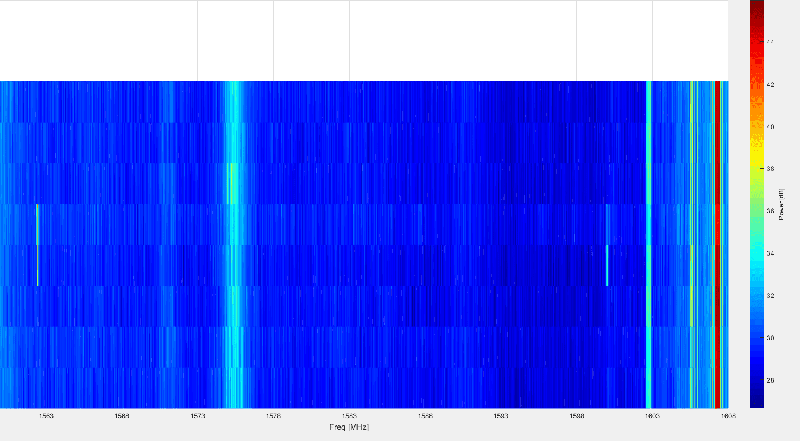Click the wide cyan band in the spectrogram
800x441 pixels.
point(234,240)
